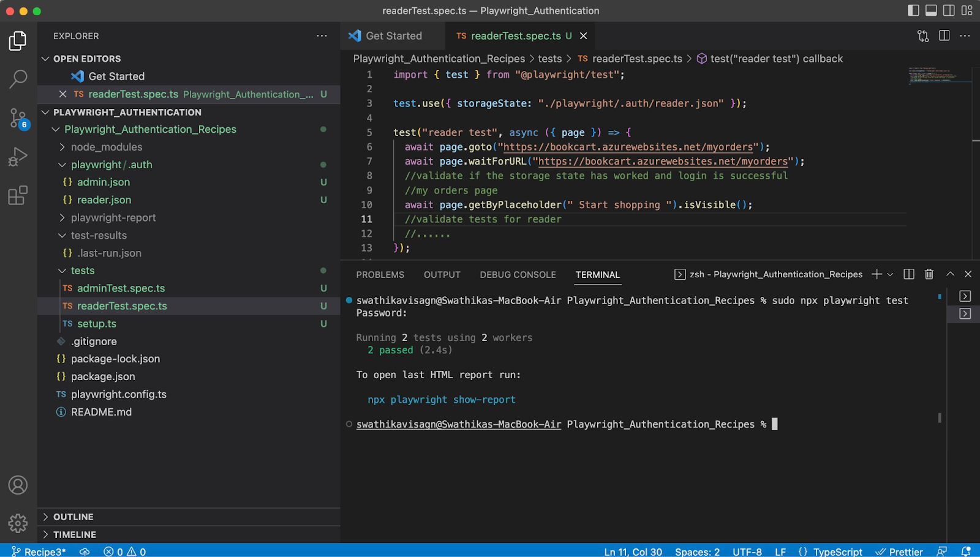Split the editor to the right
The height and width of the screenshot is (557, 980).
(944, 36)
